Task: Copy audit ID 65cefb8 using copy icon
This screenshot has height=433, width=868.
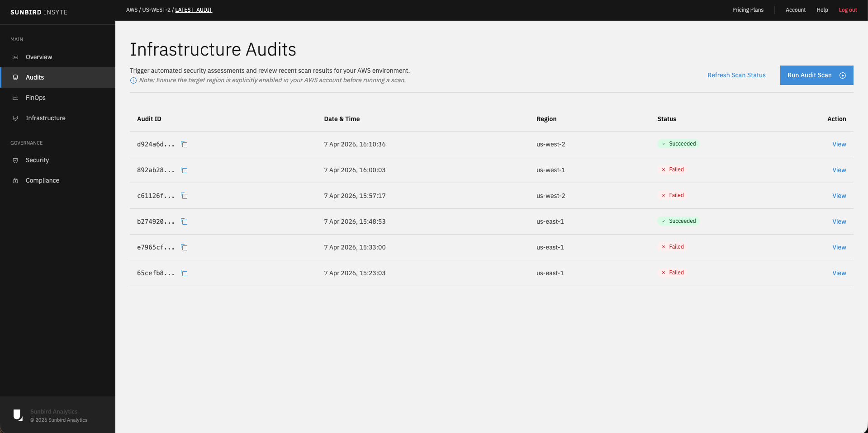Action: pos(184,273)
